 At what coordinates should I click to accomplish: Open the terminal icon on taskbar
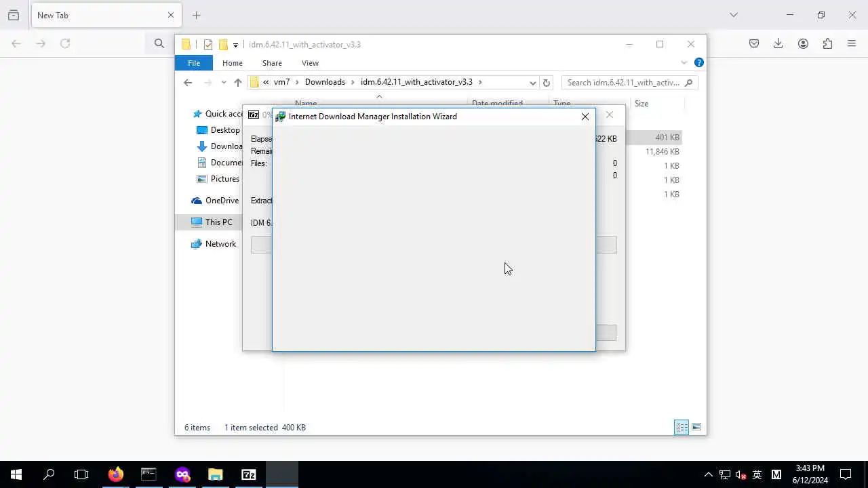149,474
